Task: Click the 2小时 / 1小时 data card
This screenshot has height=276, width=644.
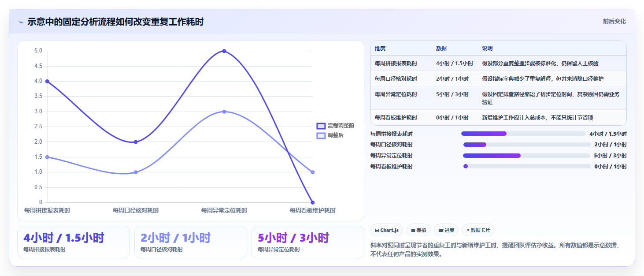Action: point(191,242)
